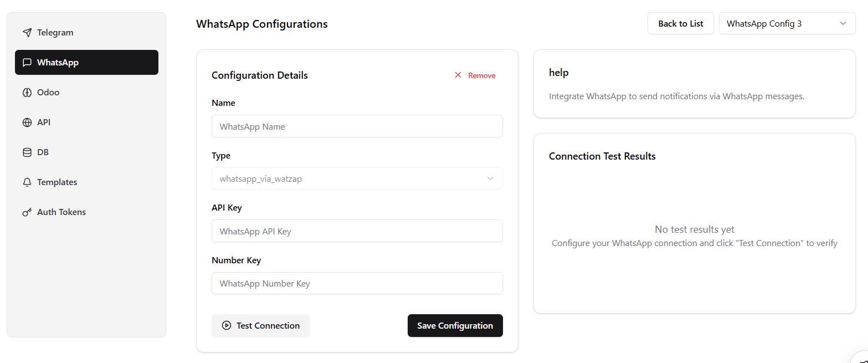Click the DB database icon

(x=27, y=152)
